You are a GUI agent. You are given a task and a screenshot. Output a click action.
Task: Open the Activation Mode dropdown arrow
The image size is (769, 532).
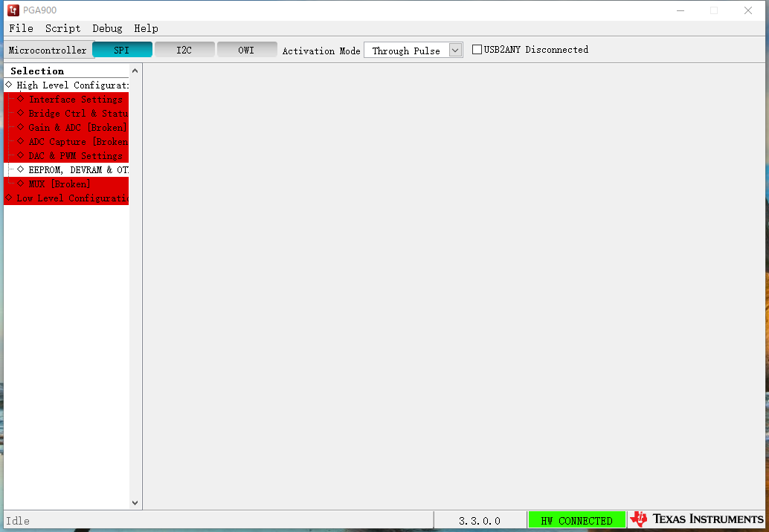(x=456, y=51)
